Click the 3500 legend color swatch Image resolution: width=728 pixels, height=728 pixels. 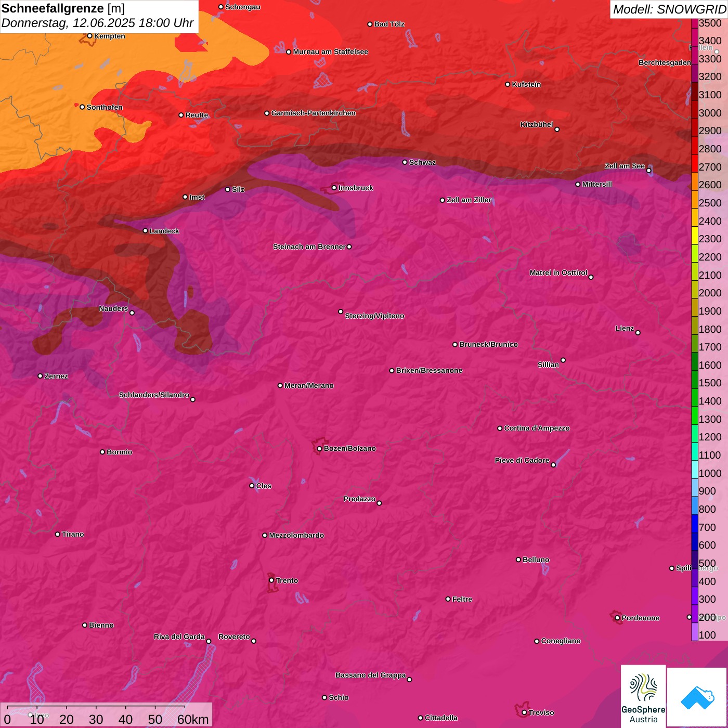pos(695,23)
